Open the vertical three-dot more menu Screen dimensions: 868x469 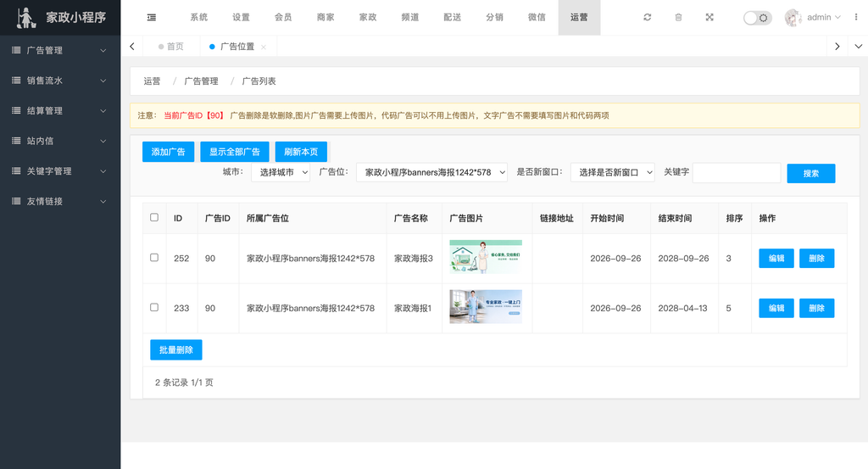click(856, 17)
